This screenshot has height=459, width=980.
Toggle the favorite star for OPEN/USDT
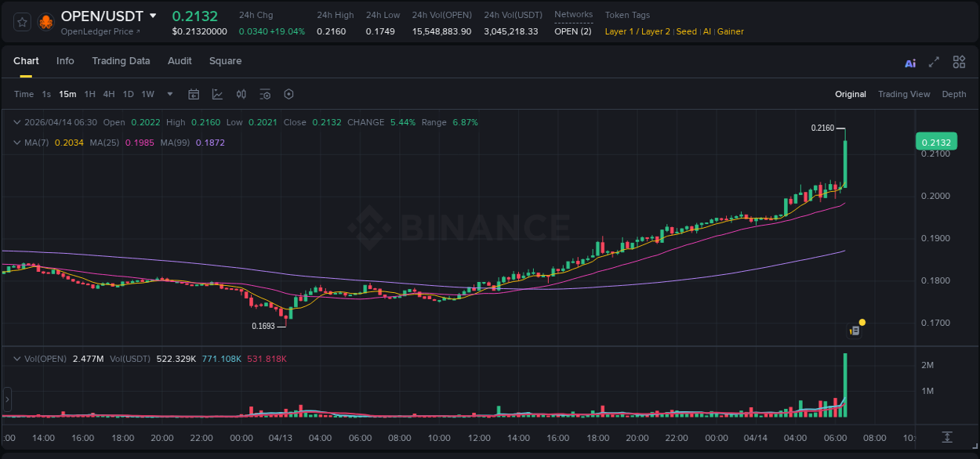pos(21,21)
